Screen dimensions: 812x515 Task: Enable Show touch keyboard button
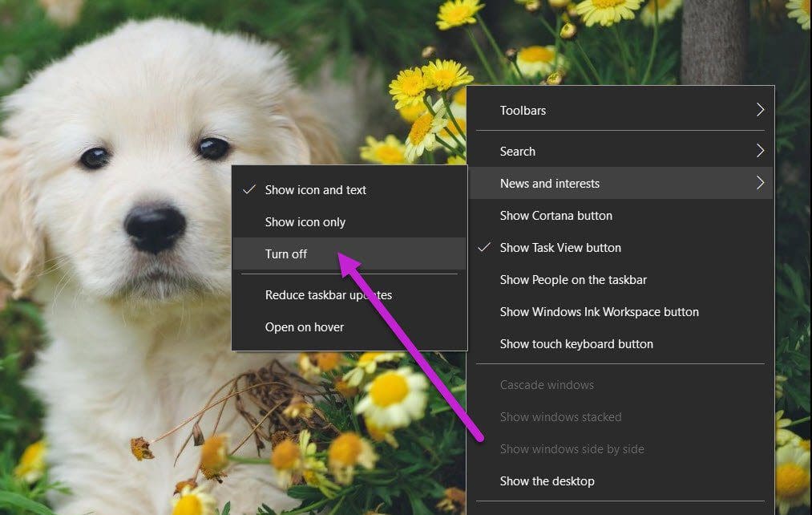click(620, 344)
